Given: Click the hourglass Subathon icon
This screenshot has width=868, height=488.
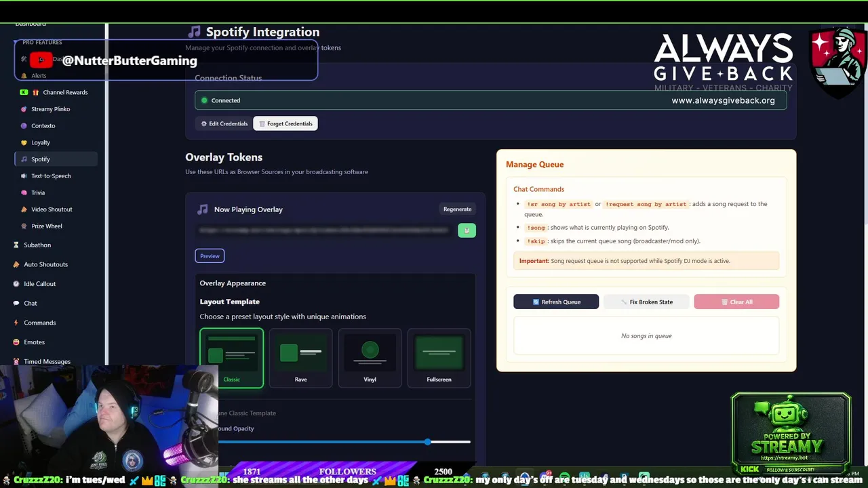Looking at the screenshot, I should [16, 245].
